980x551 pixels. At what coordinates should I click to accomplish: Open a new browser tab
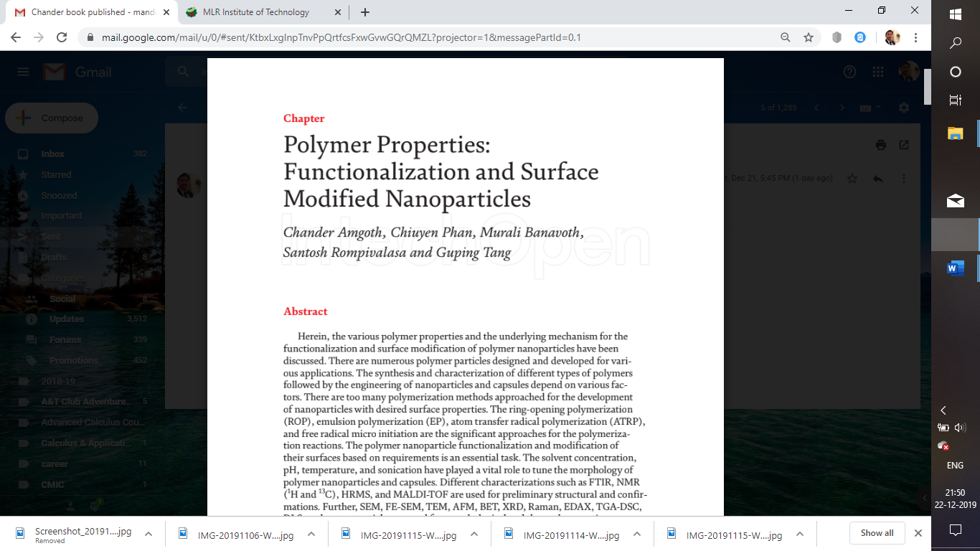(365, 12)
